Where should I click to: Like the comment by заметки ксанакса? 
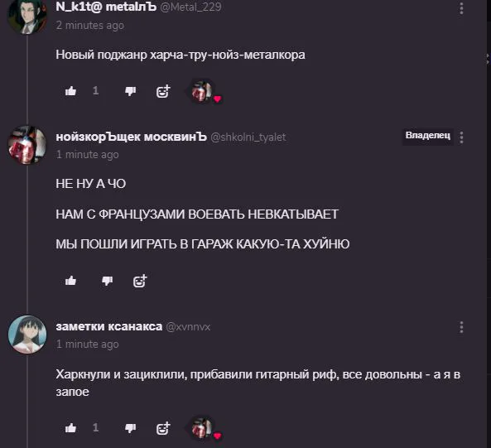tap(70, 427)
